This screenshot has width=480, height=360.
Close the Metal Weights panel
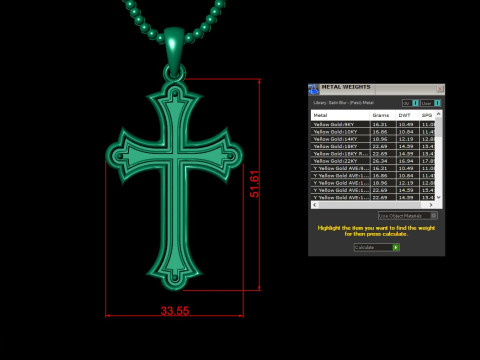pyautogui.click(x=440, y=89)
